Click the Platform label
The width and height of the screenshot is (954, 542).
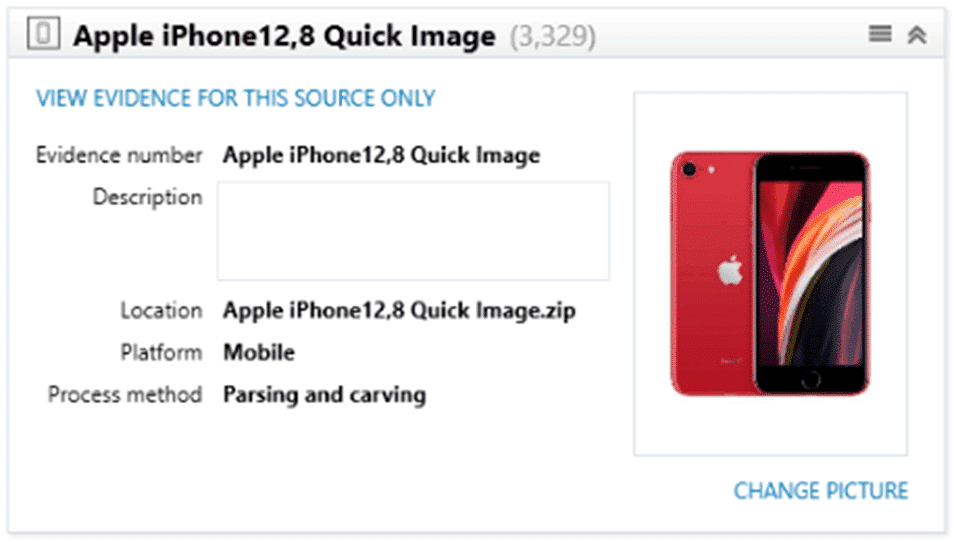point(161,352)
